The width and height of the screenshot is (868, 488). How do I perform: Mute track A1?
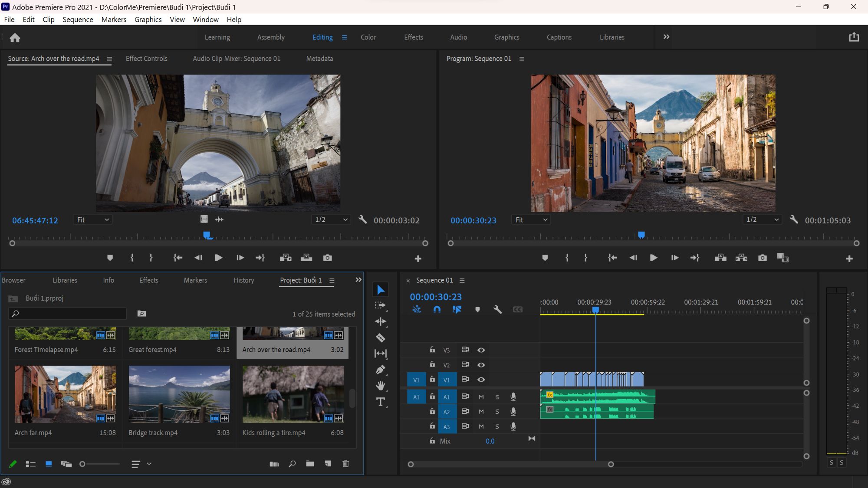[x=481, y=397]
